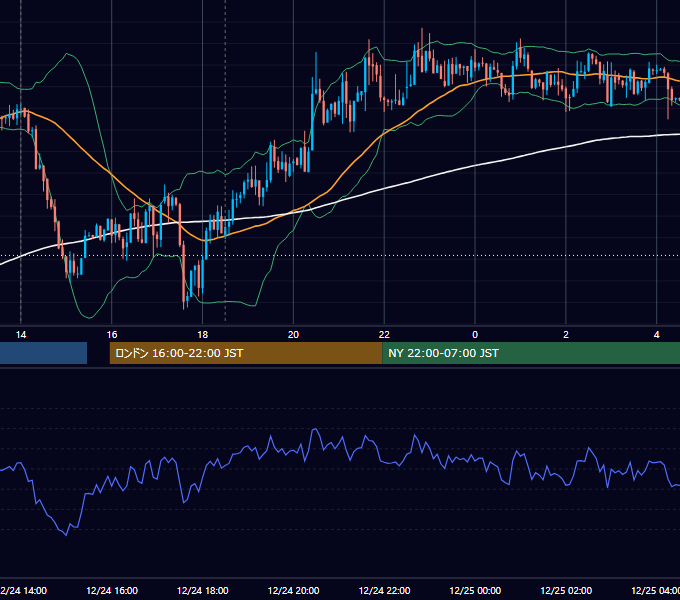680x600 pixels.
Task: Click the 0 hour label on price chart axis
Action: point(475,334)
